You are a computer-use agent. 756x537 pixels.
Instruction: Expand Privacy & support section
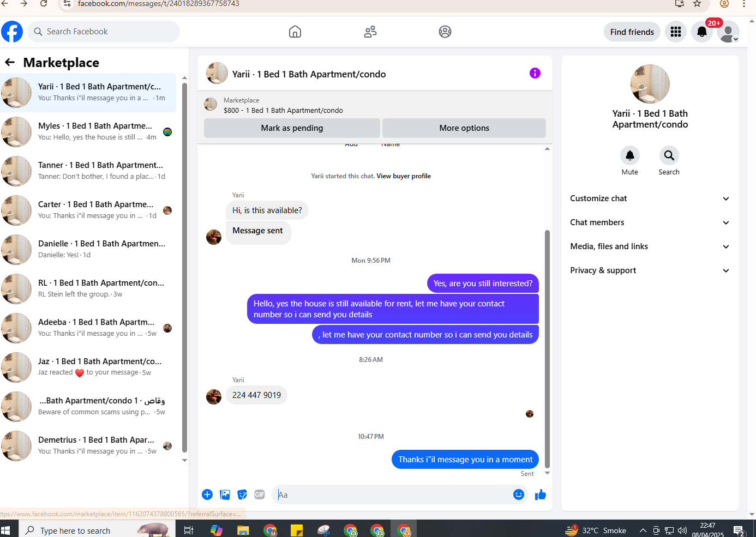point(650,270)
